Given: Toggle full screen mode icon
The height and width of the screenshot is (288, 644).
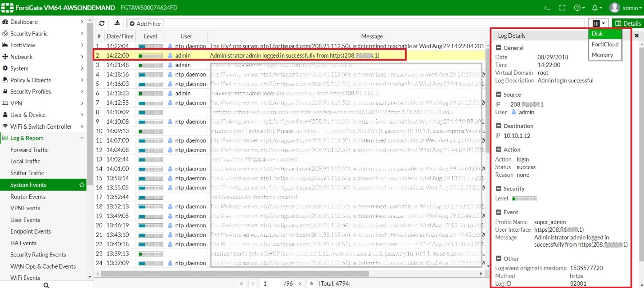Looking at the screenshot, I should 562,8.
